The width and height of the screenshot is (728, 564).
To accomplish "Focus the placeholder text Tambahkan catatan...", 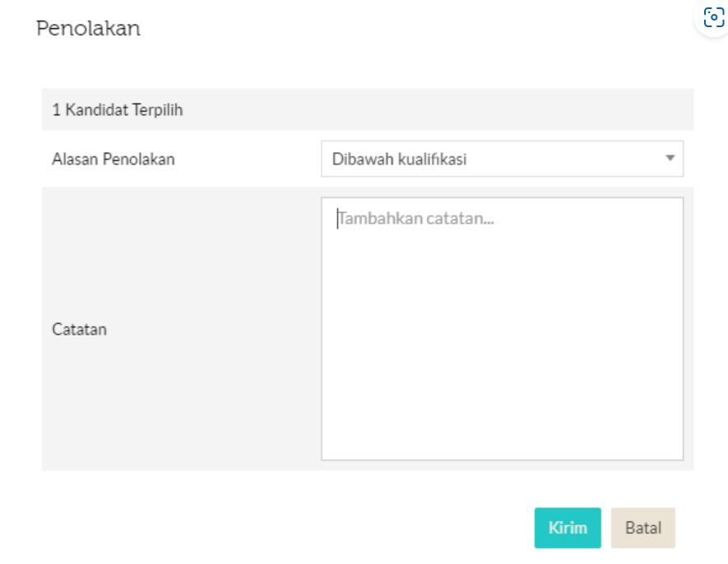I will pyautogui.click(x=416, y=218).
